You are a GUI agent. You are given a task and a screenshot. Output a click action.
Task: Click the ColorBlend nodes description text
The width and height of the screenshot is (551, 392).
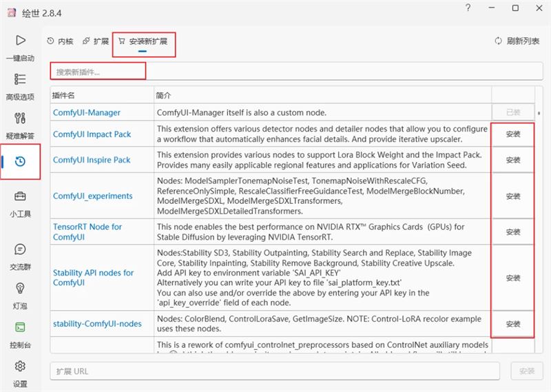point(319,324)
